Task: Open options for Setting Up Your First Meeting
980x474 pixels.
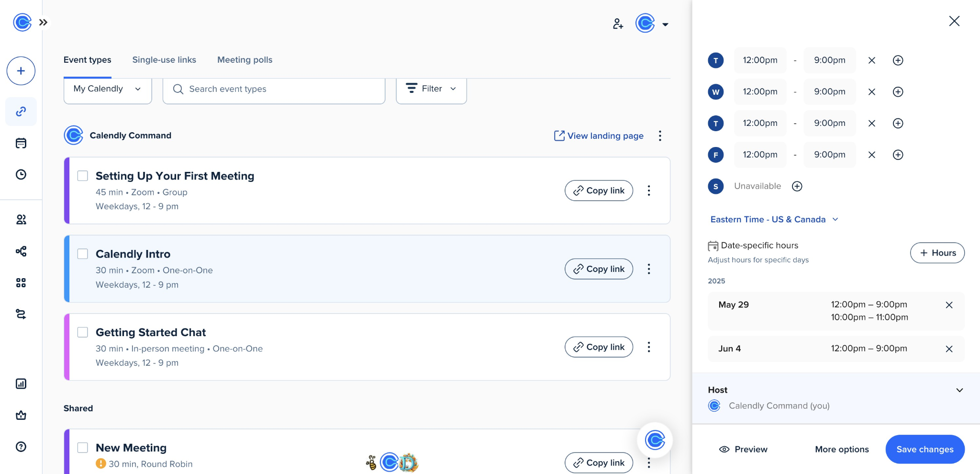Action: point(649,191)
